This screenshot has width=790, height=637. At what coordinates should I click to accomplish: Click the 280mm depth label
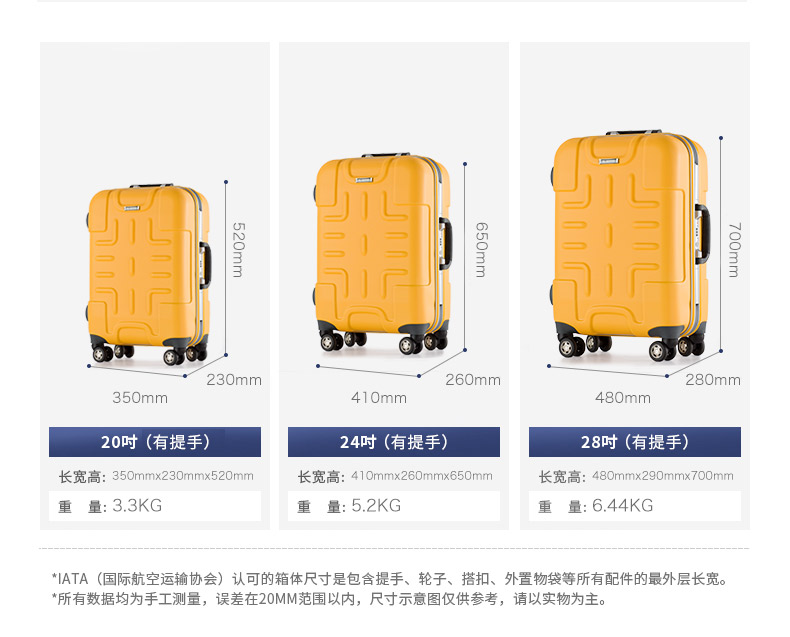pyautogui.click(x=713, y=379)
